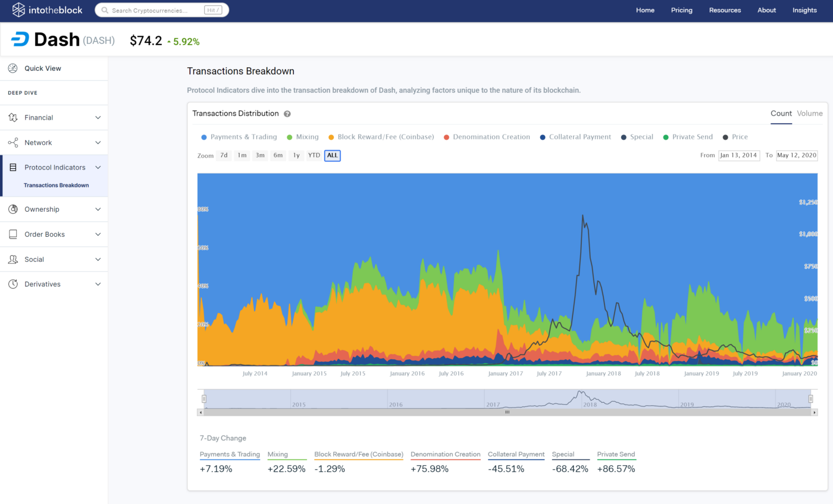The height and width of the screenshot is (504, 833).
Task: Expand the Network section chevron
Action: 98,143
